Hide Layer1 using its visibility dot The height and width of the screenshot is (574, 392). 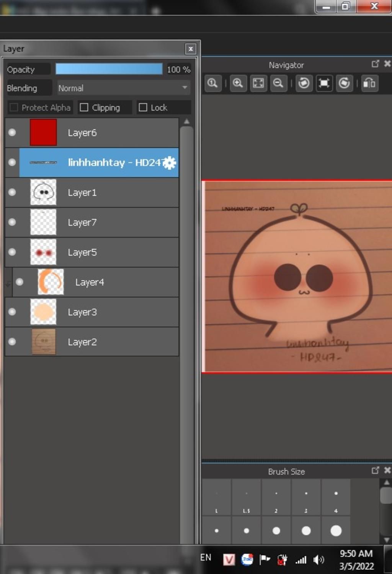12,192
